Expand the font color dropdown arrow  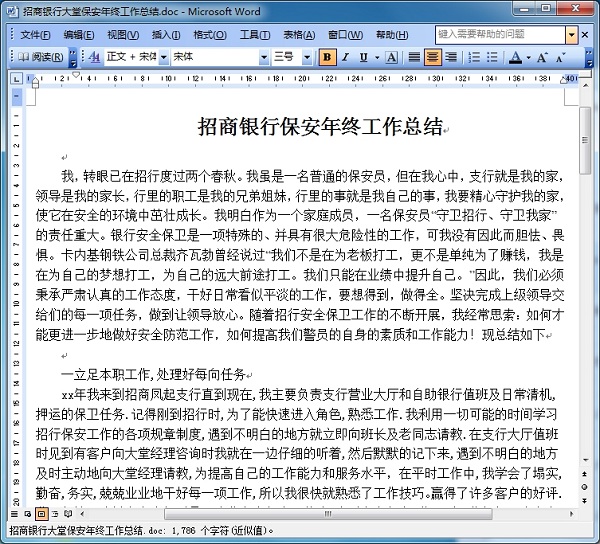click(x=528, y=57)
